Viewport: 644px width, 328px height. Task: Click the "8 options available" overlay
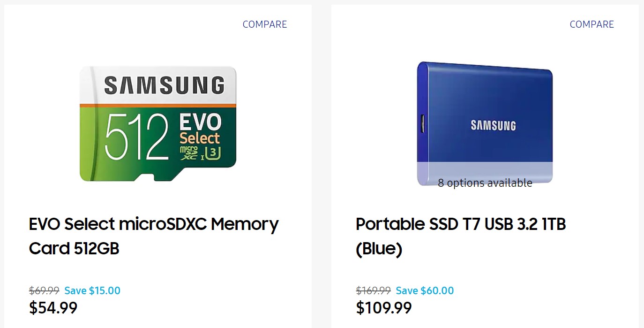(485, 183)
